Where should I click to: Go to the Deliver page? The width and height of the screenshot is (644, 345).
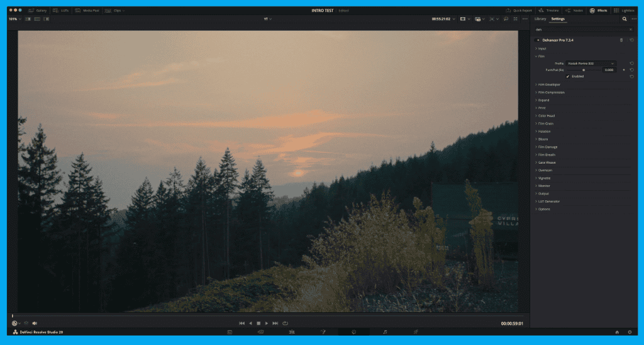pos(416,332)
